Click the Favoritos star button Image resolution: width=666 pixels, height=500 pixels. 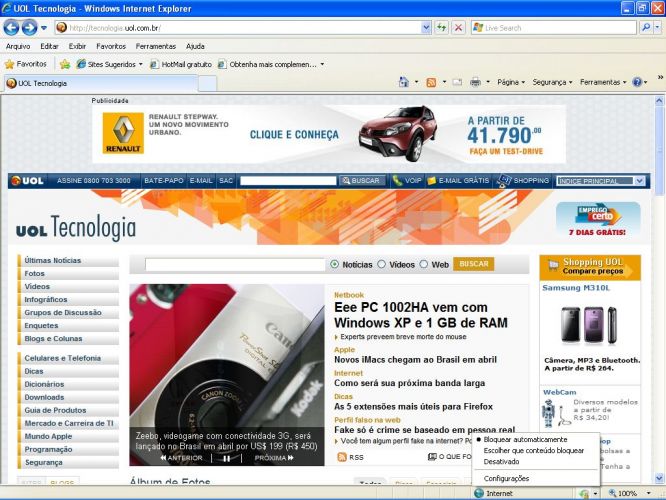click(x=25, y=64)
